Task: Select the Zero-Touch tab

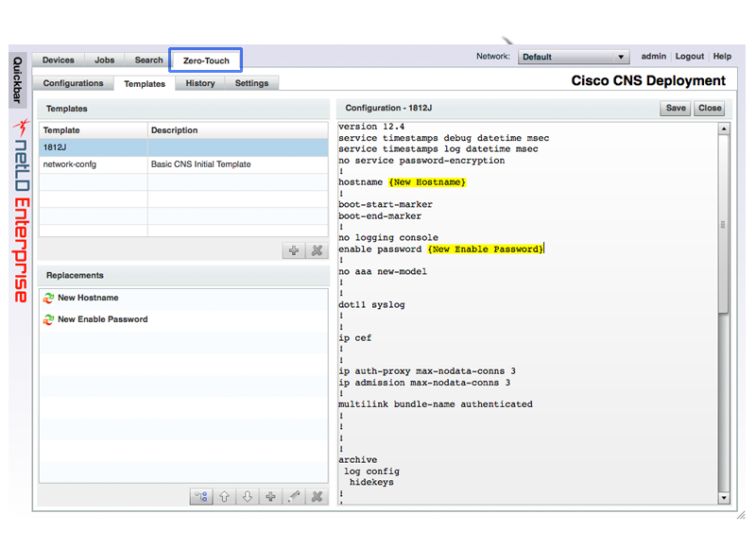Action: 206,60
